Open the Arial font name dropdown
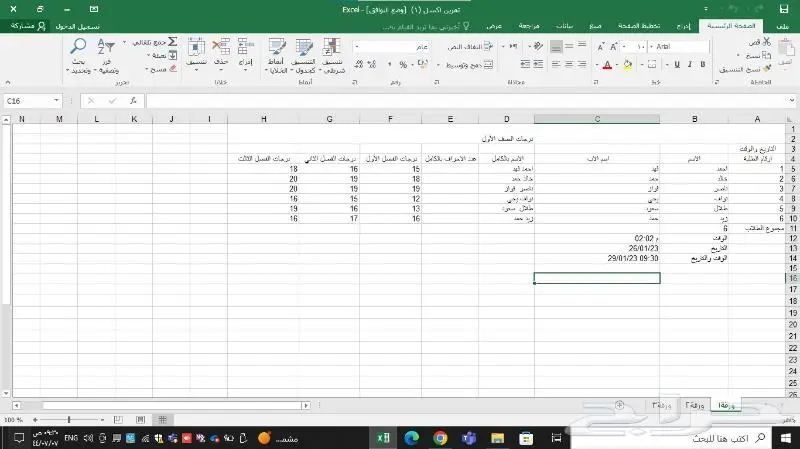This screenshot has width=800, height=449. [x=652, y=46]
